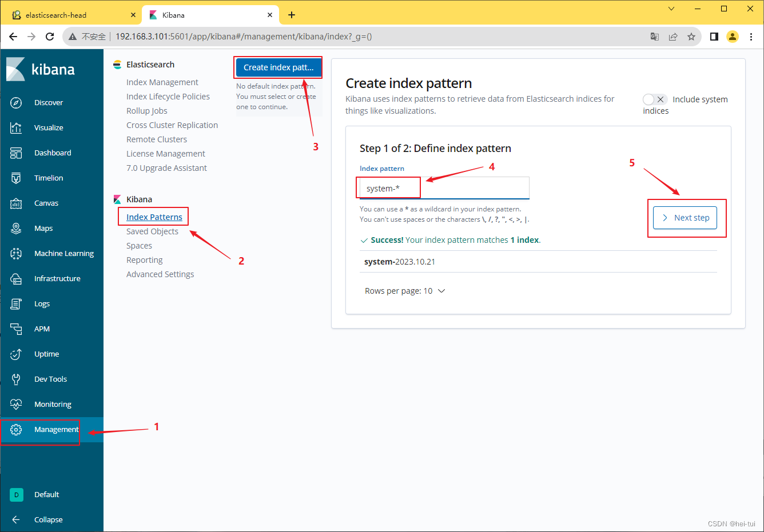Click the Next step button
764x532 pixels.
click(x=685, y=218)
